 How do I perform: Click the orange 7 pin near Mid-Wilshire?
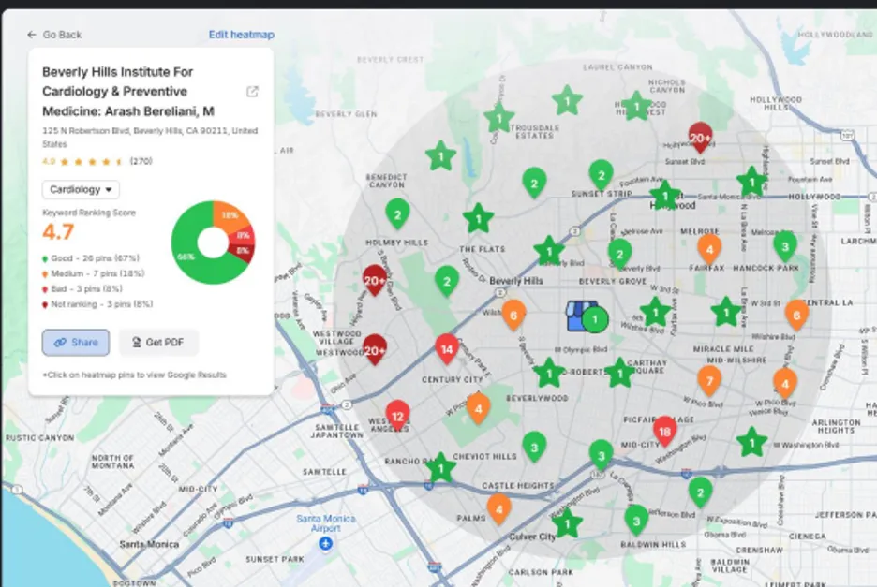[709, 381]
